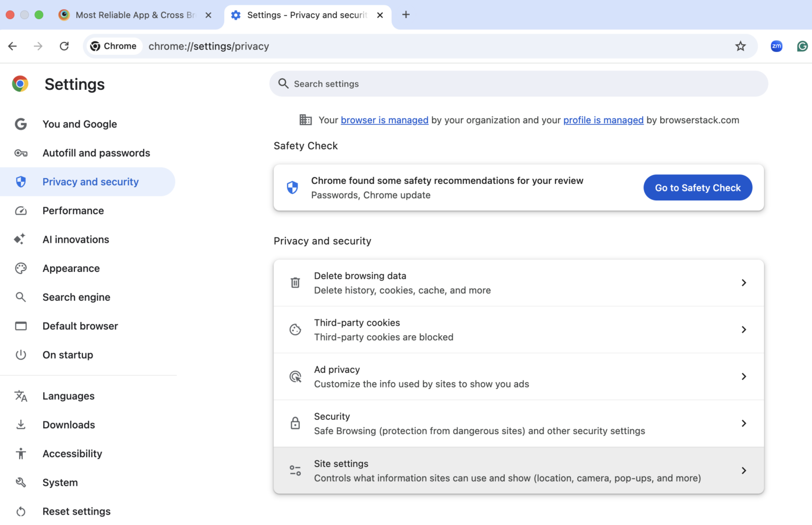Click the Appearance palette icon
The width and height of the screenshot is (812, 525).
click(21, 268)
